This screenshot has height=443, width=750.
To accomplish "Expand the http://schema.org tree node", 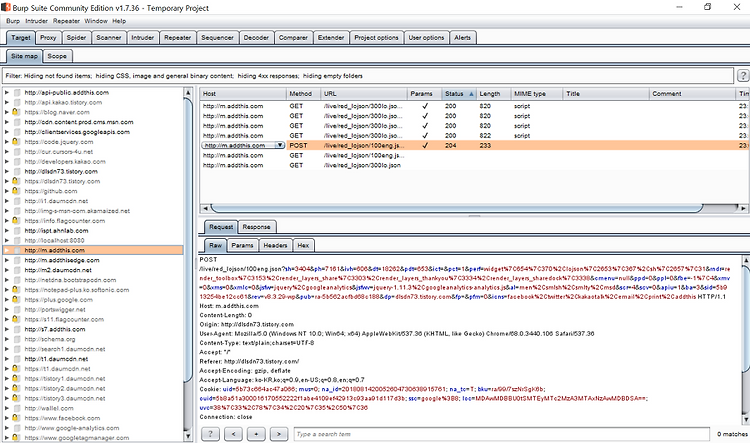I will coord(7,339).
